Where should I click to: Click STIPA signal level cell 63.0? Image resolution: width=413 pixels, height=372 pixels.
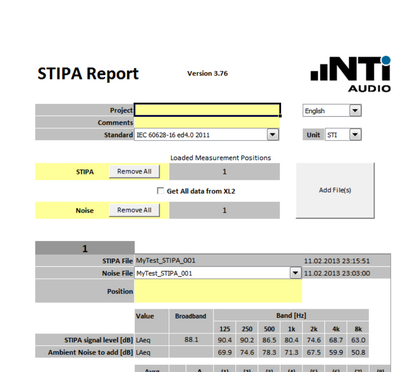coord(358,340)
